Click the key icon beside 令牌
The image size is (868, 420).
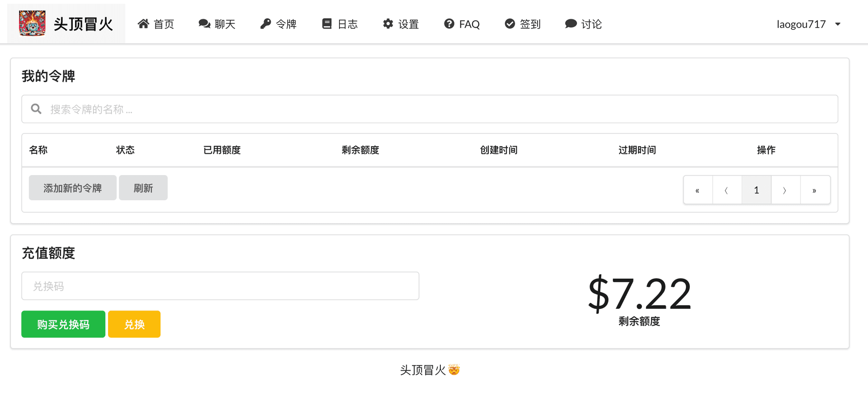coord(265,24)
